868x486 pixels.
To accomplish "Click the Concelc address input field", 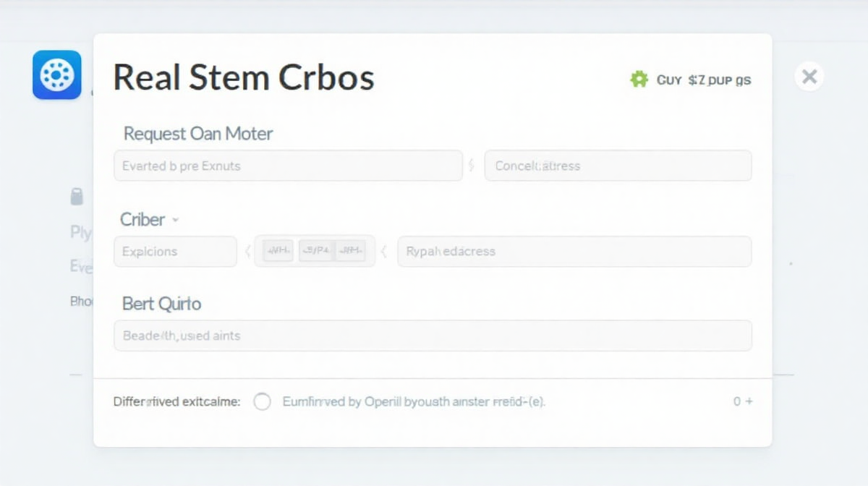I will pyautogui.click(x=618, y=166).
